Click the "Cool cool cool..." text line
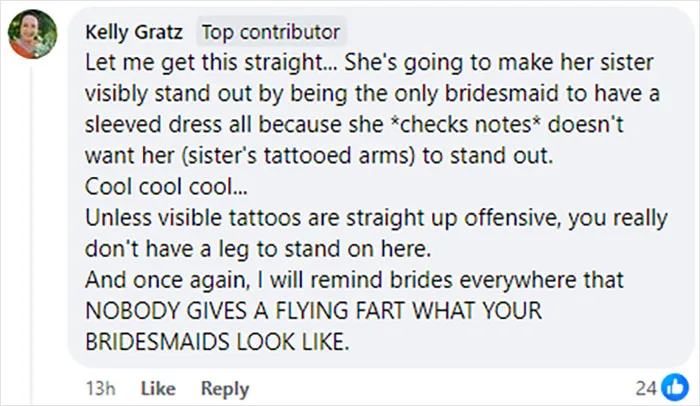The height and width of the screenshot is (406, 700). click(x=166, y=187)
